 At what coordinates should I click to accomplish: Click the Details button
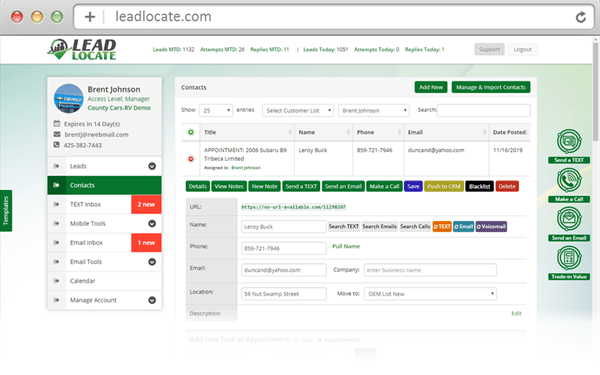(197, 186)
